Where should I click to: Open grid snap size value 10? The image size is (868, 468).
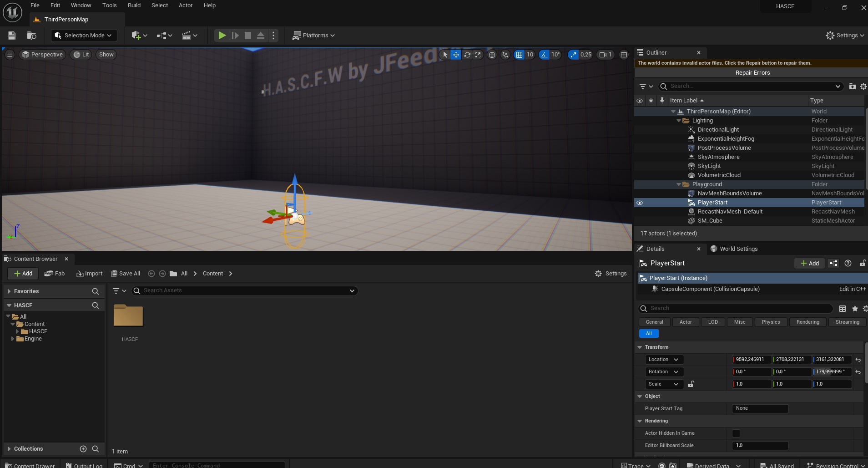530,55
